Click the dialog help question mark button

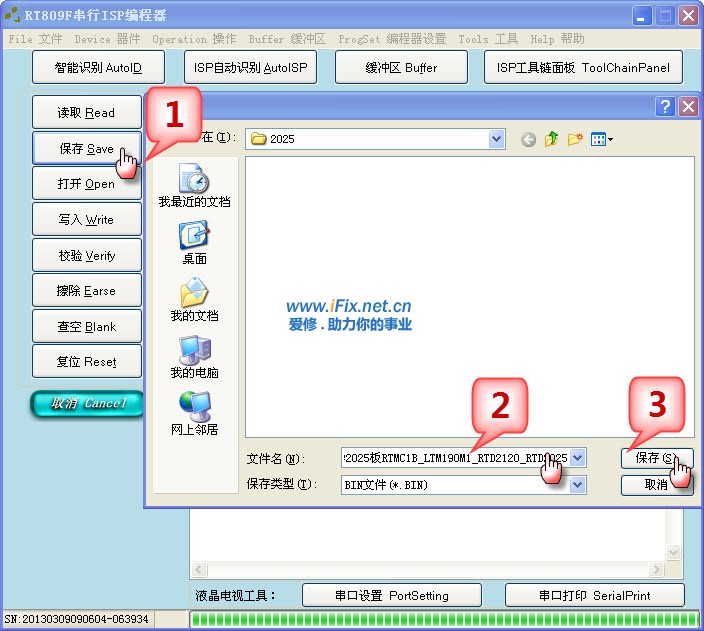click(665, 106)
